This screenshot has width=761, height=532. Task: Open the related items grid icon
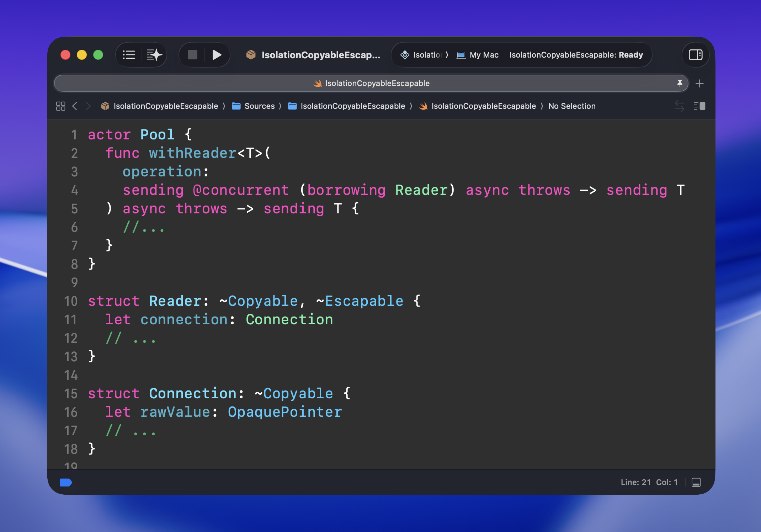61,106
